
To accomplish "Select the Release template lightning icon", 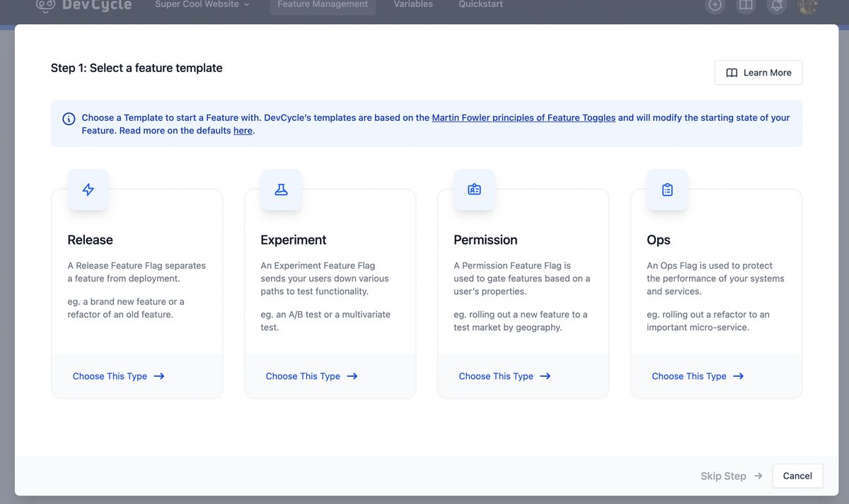I will (x=88, y=189).
